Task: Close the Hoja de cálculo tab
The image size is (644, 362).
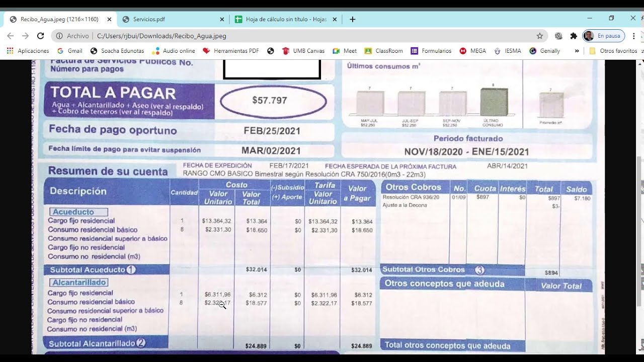Action: pos(335,19)
